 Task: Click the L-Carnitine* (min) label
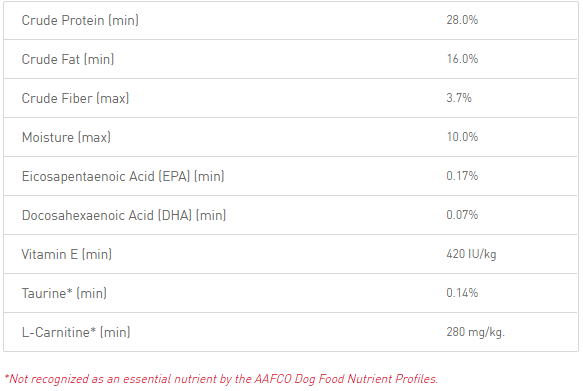(76, 332)
